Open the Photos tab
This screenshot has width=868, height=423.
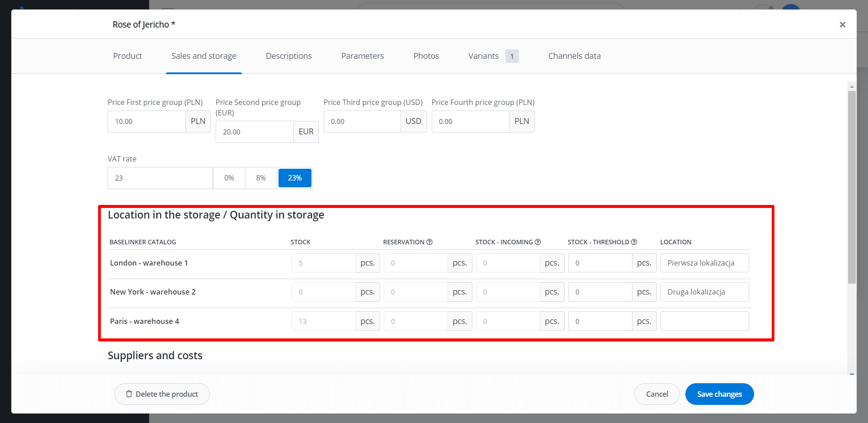426,56
